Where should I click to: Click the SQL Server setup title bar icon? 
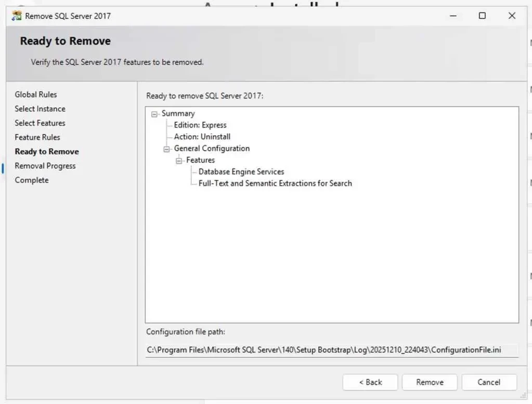(x=16, y=16)
